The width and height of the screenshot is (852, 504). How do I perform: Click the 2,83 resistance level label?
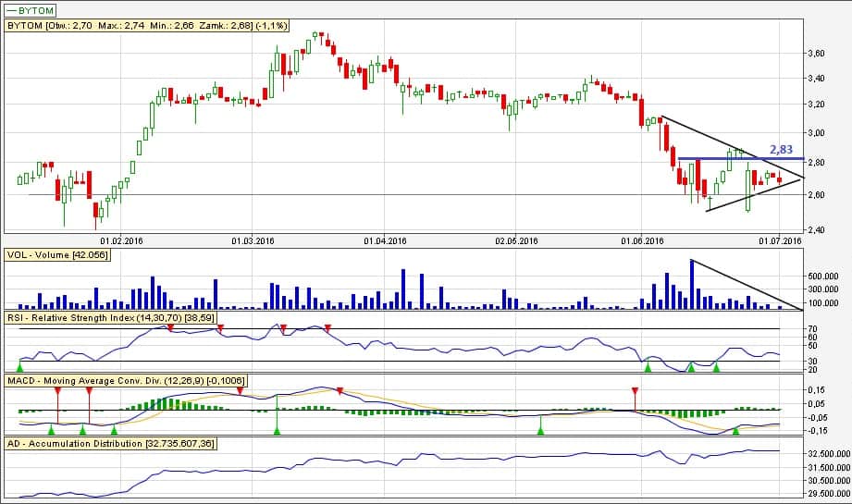[x=783, y=148]
